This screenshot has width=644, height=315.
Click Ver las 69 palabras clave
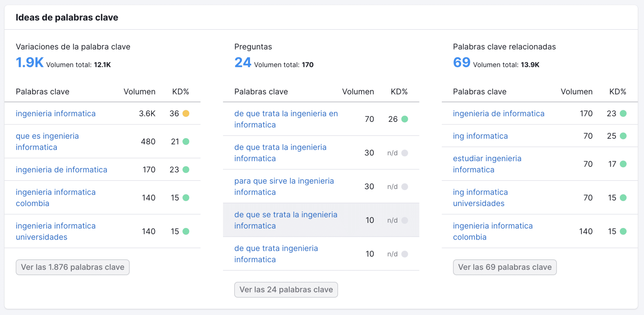(x=504, y=267)
